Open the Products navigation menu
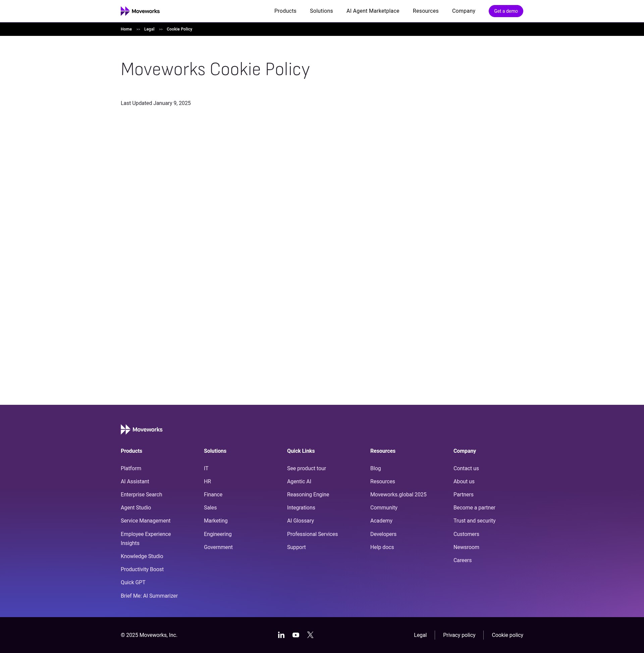The height and width of the screenshot is (653, 644). click(285, 11)
